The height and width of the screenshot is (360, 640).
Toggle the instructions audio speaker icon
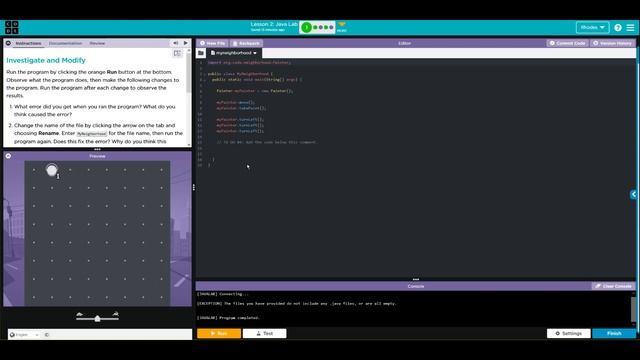tap(176, 43)
